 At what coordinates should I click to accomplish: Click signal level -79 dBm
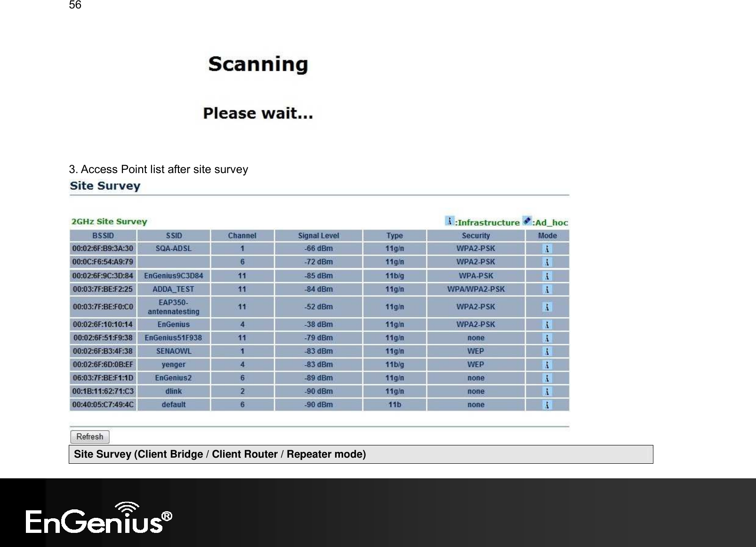319,338
